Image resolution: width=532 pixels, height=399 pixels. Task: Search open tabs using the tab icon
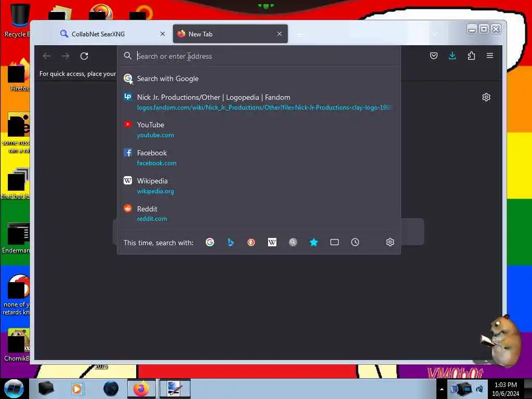coord(335,242)
